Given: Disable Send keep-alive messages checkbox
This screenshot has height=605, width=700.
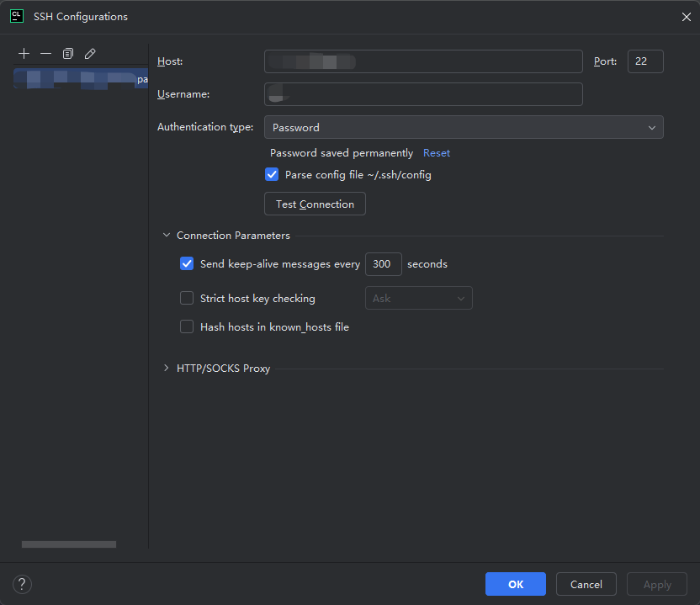Looking at the screenshot, I should coord(187,263).
